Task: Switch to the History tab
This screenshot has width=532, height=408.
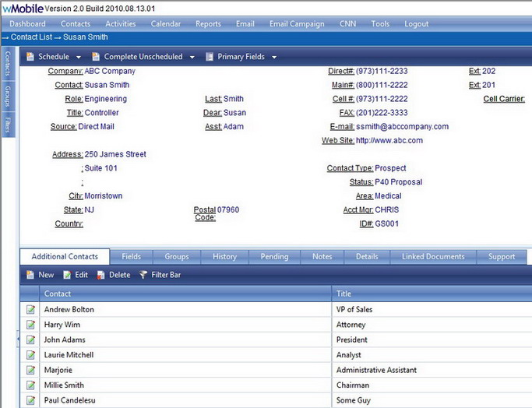Action: coord(224,257)
